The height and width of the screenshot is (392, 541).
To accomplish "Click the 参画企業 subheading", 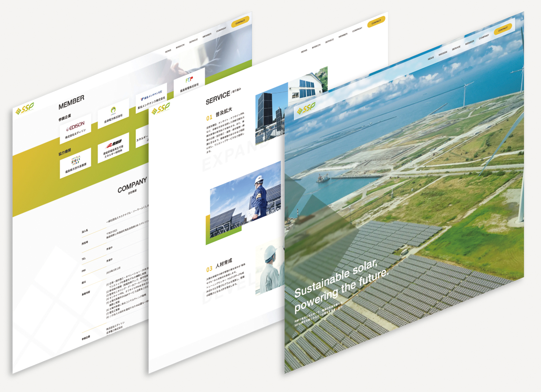I will (x=65, y=118).
